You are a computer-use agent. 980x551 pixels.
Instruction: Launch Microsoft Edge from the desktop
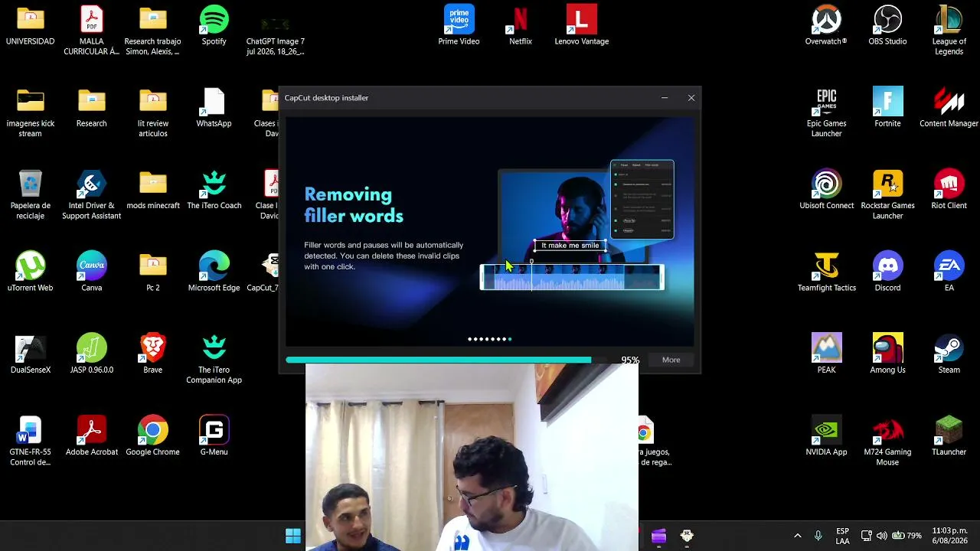(214, 272)
